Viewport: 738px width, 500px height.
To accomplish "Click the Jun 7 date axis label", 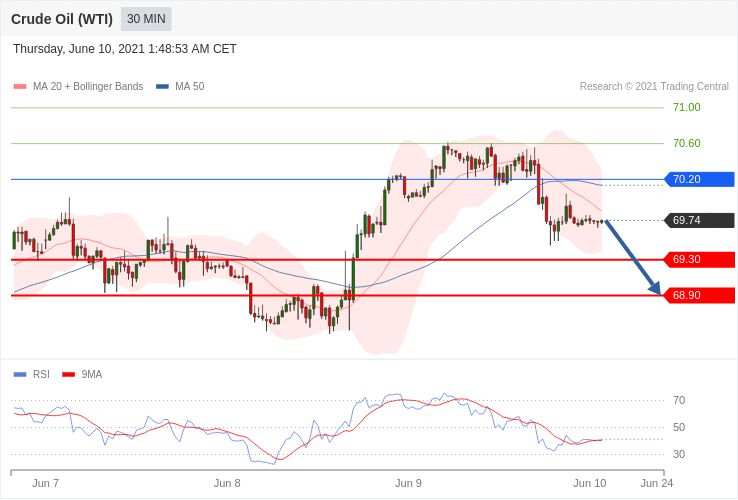I will pyautogui.click(x=46, y=484).
